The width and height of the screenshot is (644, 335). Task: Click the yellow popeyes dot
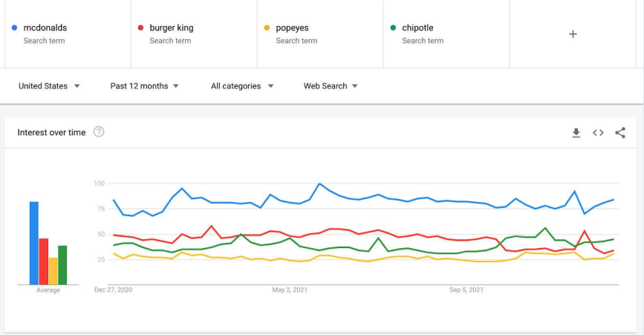(x=267, y=28)
